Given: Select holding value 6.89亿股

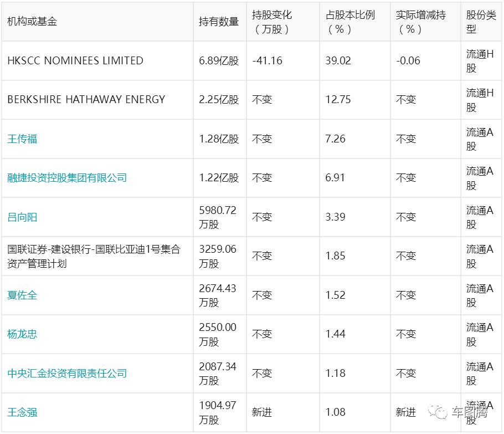Looking at the screenshot, I should tap(219, 60).
